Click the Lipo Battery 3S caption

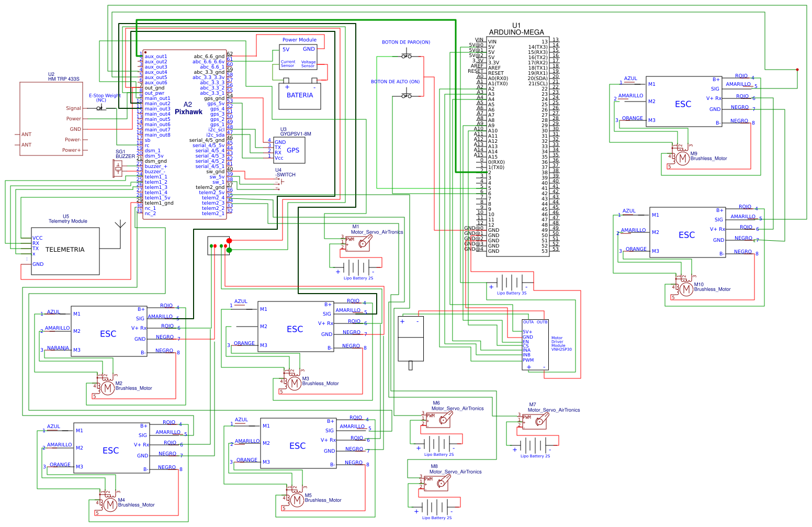point(512,293)
